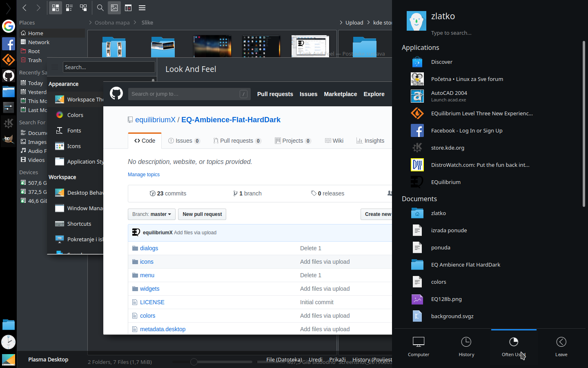
Task: Click Manage topics link
Action: pyautogui.click(x=144, y=175)
